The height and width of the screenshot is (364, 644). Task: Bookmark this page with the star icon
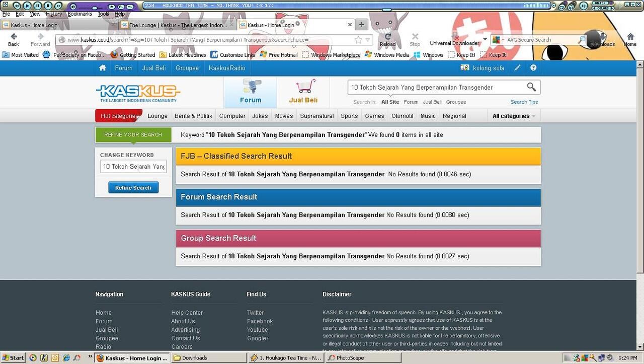[358, 40]
